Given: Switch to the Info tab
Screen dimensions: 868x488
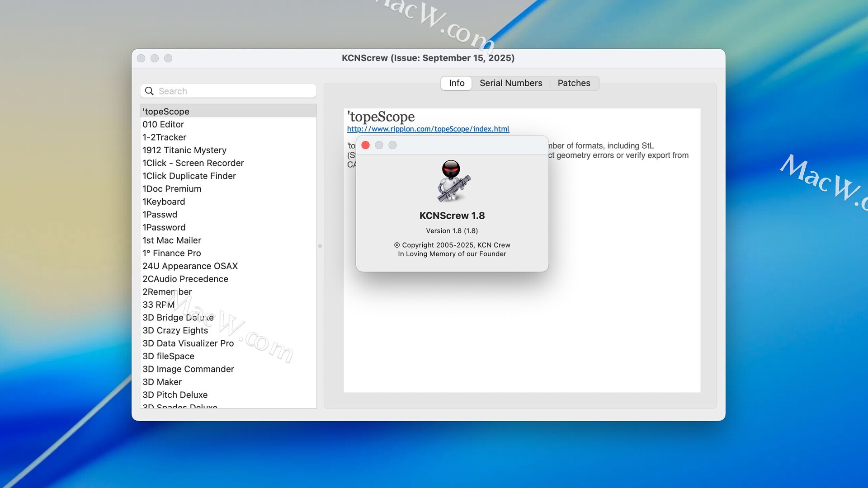Looking at the screenshot, I should pos(457,83).
